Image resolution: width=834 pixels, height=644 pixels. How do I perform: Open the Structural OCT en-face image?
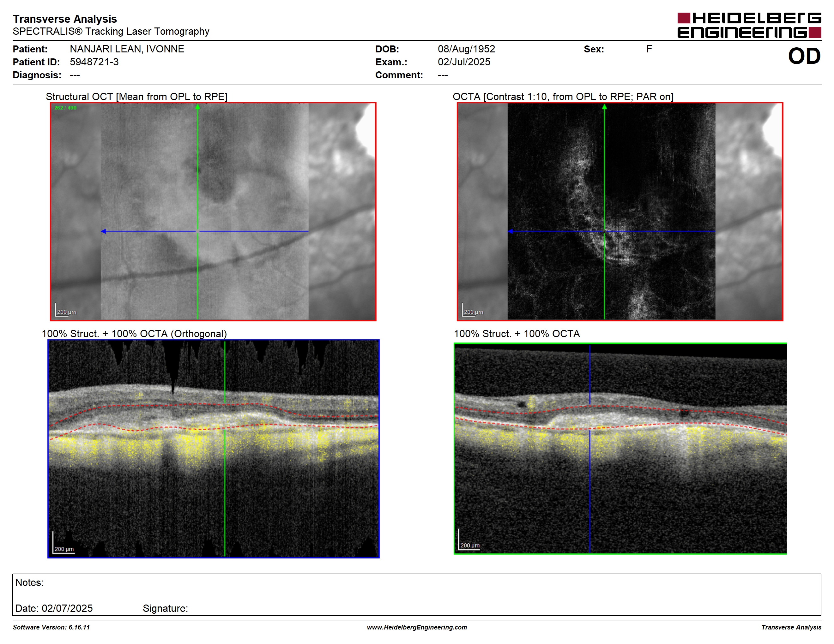[x=213, y=212]
